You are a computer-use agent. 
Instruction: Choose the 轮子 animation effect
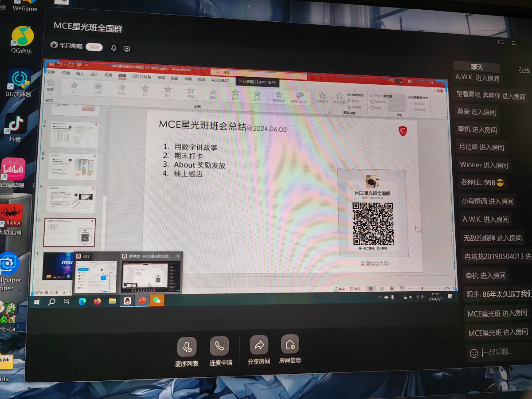(257, 96)
